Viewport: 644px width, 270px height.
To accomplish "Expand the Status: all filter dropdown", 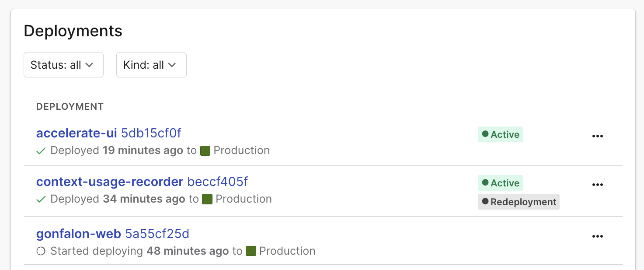I will coord(63,65).
